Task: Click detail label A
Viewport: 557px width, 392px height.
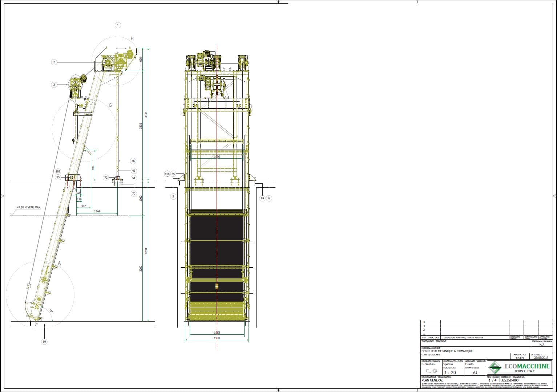Action: click(59, 263)
